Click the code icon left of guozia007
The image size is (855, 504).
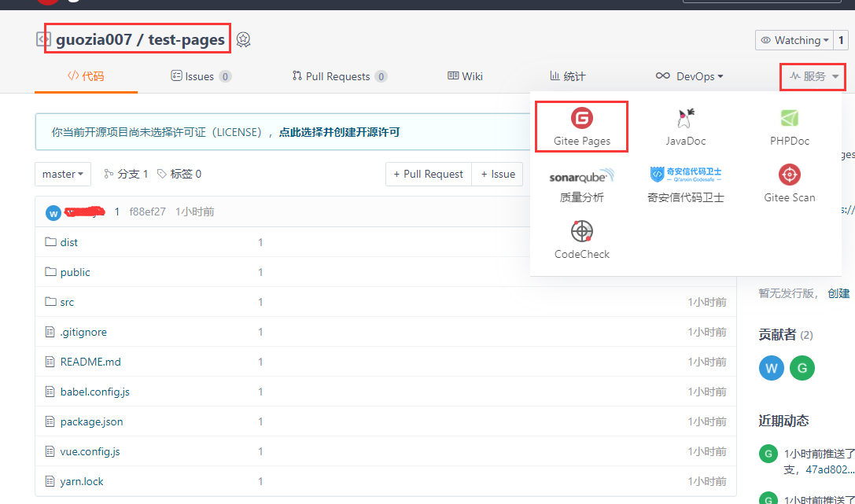point(43,39)
